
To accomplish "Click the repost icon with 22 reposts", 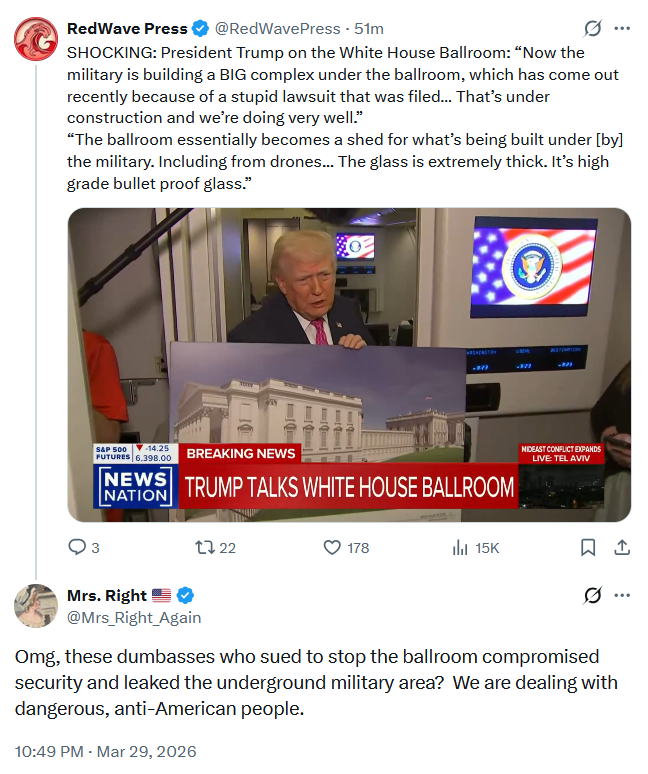I will point(204,547).
